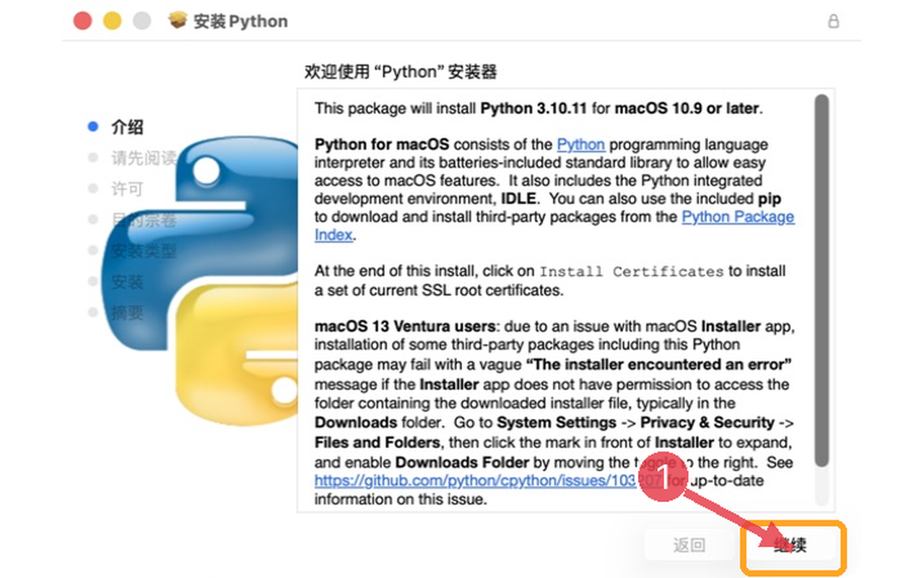The width and height of the screenshot is (924, 578).
Task: Click the 返回 (Back) button
Action: [x=689, y=545]
